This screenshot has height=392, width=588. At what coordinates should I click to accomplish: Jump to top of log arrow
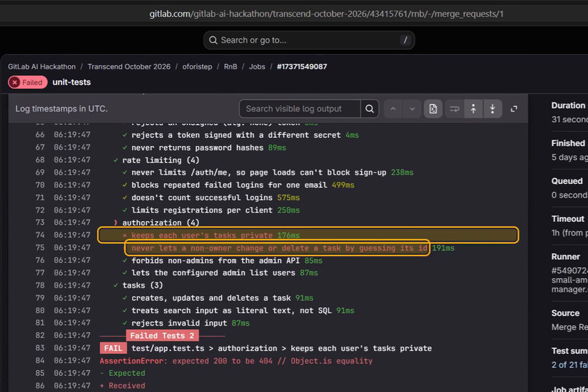coord(473,109)
